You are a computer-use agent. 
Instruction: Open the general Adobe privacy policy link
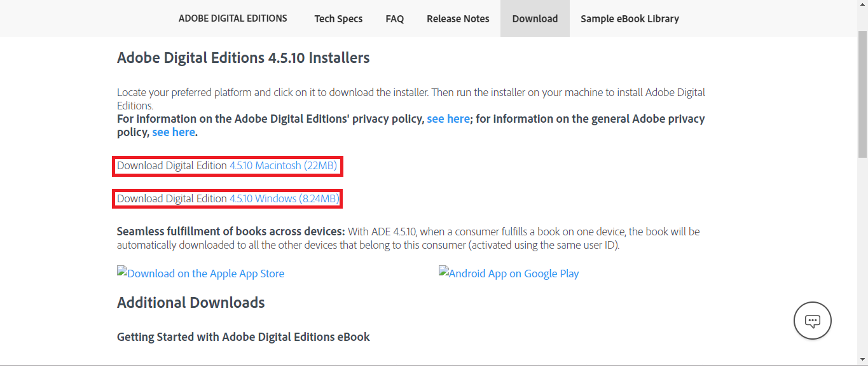point(174,132)
